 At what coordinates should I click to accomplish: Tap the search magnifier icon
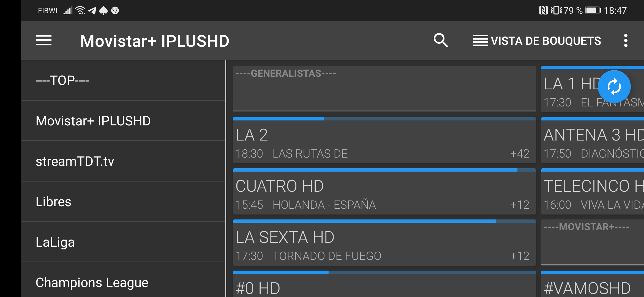tap(441, 41)
